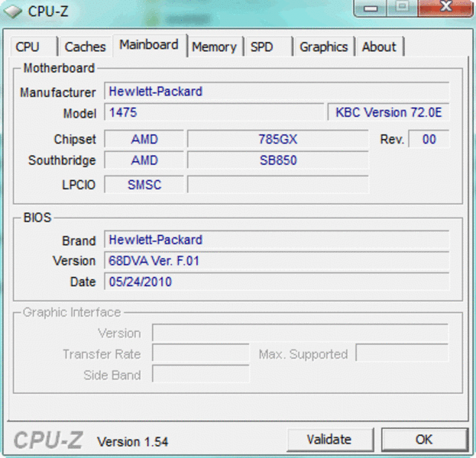Image resolution: width=476 pixels, height=458 pixels.
Task: Click the KBC Version 72.0E field
Action: 389,112
